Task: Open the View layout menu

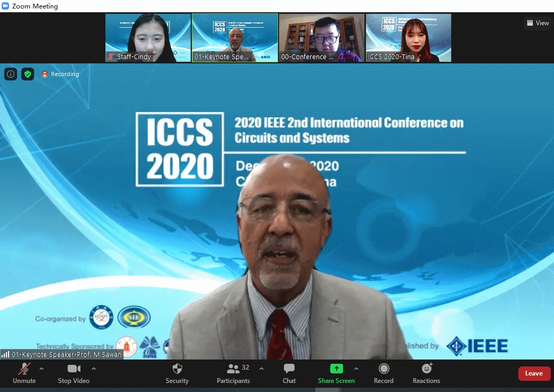Action: 537,23
